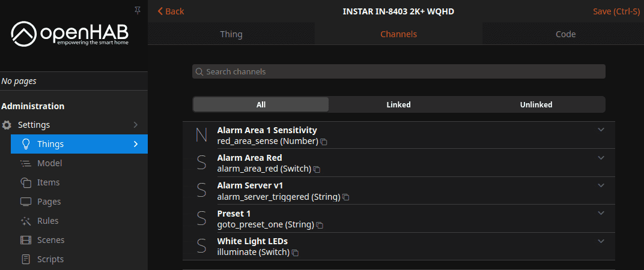This screenshot has width=644, height=270.
Task: Copy the red_area_sense channel ID
Action: click(324, 142)
